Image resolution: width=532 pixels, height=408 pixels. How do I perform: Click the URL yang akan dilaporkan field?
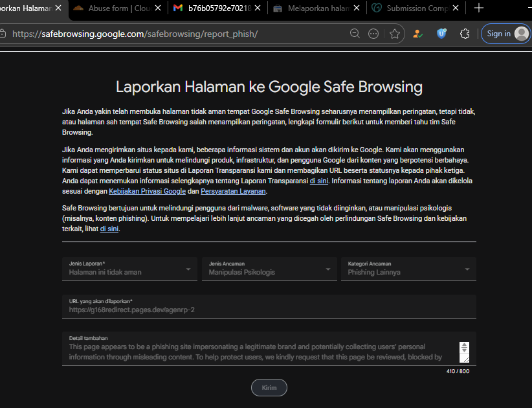[x=269, y=306]
